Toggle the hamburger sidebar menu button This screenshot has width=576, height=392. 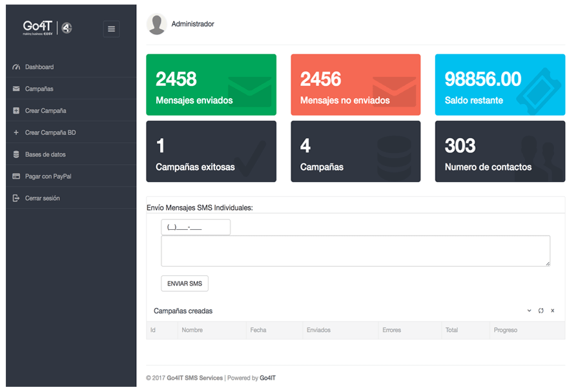[111, 28]
